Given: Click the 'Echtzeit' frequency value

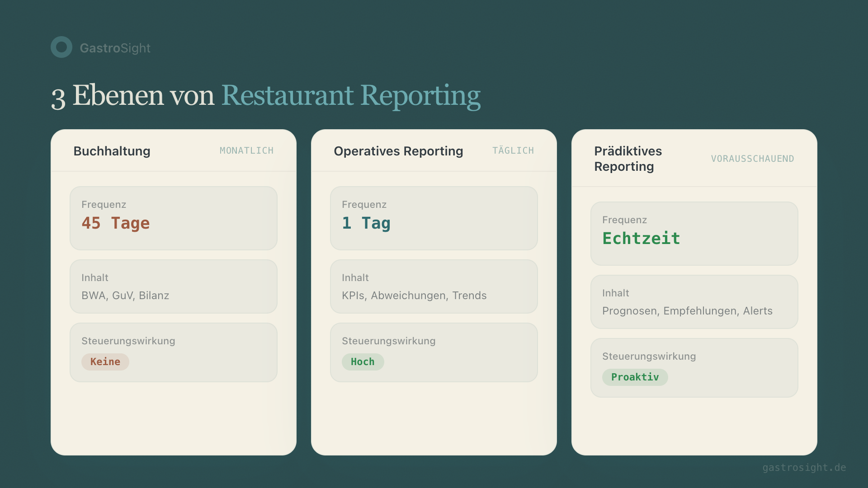Looking at the screenshot, I should tap(641, 239).
